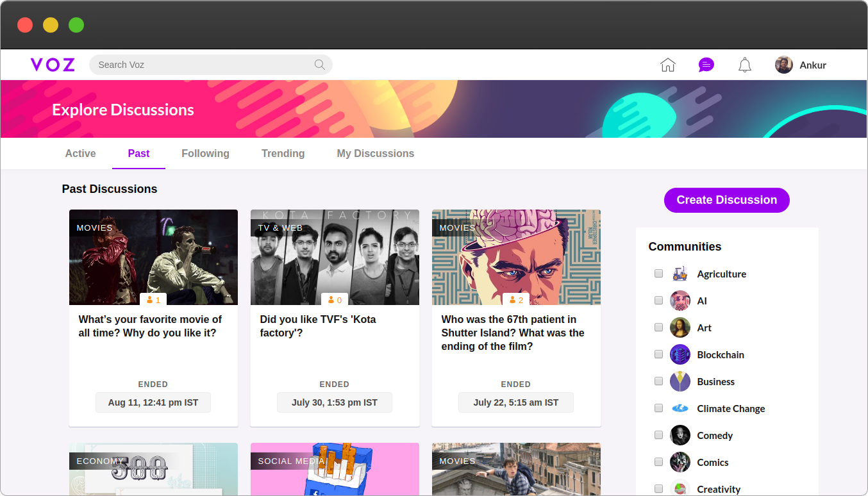868x496 pixels.
Task: Click July 30, 1:53 pm IST date button
Action: (x=335, y=402)
